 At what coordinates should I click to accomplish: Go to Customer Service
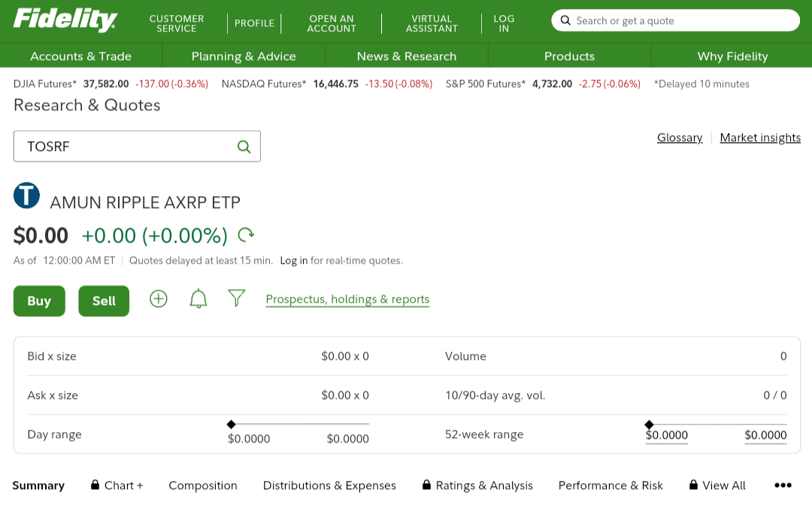point(177,23)
